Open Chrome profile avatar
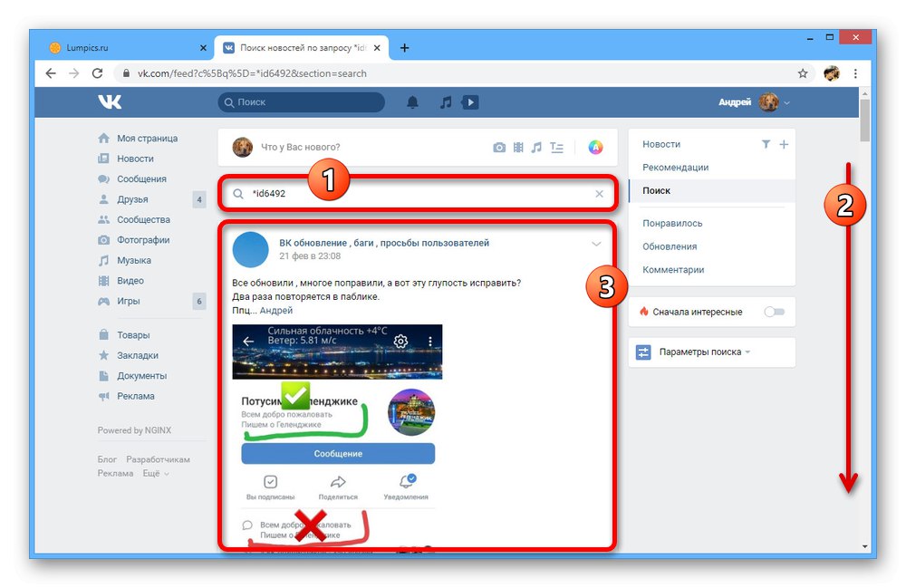 coord(832,73)
